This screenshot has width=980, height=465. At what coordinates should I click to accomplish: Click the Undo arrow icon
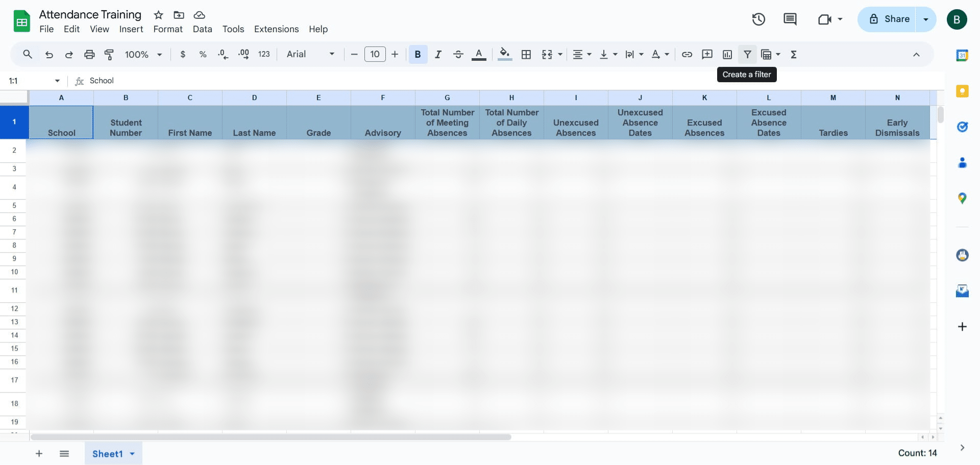[49, 54]
